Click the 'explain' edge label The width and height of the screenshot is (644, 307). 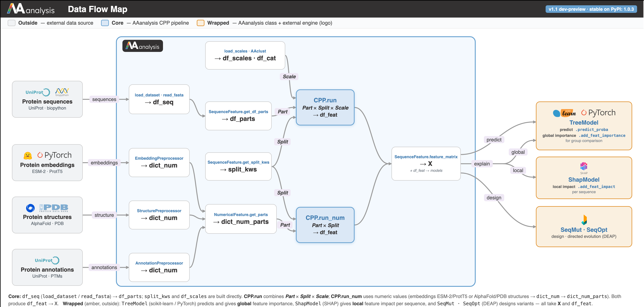coord(482,164)
